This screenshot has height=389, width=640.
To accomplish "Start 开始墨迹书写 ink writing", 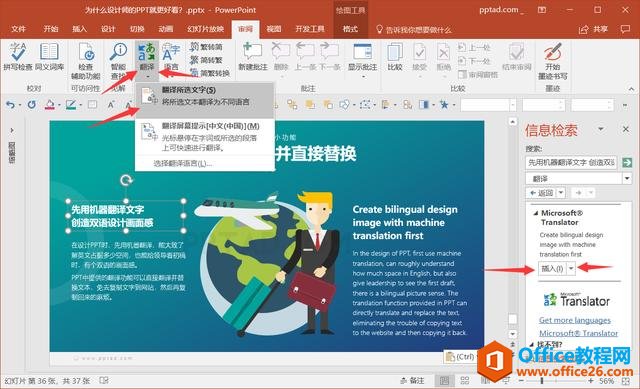I will (x=553, y=60).
